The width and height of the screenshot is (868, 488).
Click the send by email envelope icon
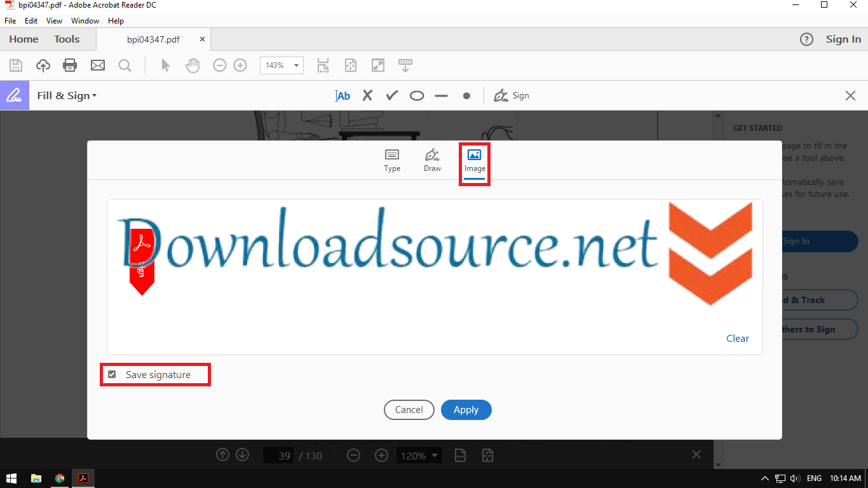[97, 65]
